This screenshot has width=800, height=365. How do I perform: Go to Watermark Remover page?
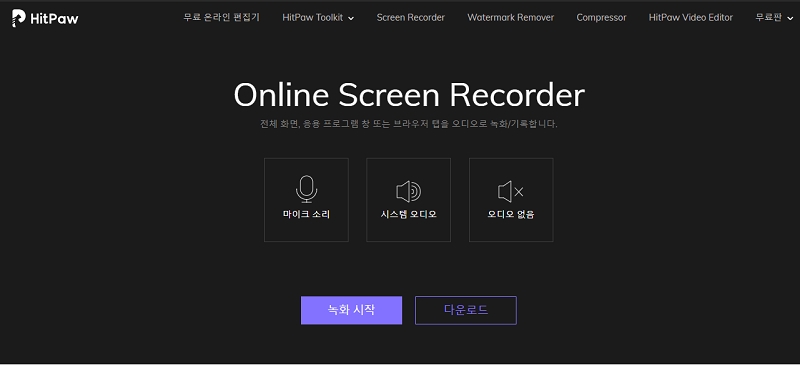pyautogui.click(x=511, y=18)
